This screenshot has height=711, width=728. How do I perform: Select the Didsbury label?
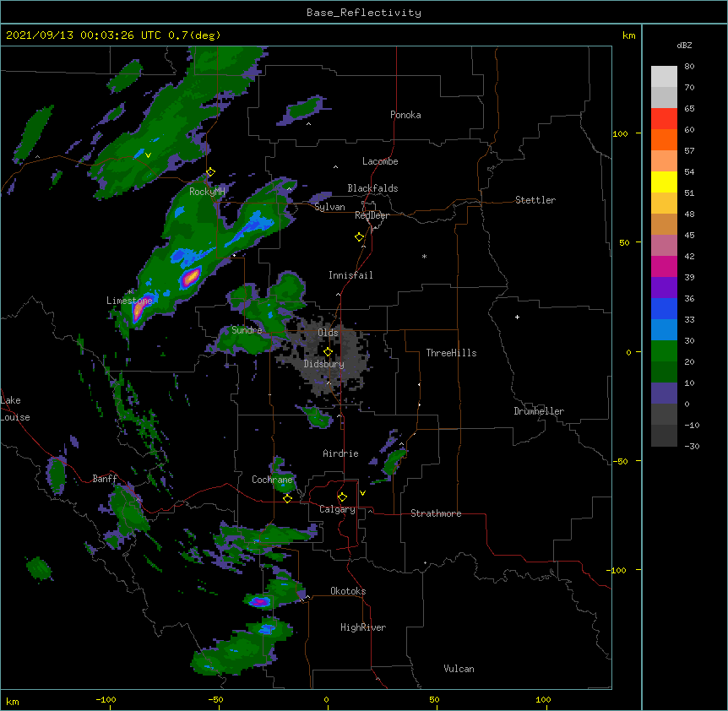pyautogui.click(x=324, y=364)
